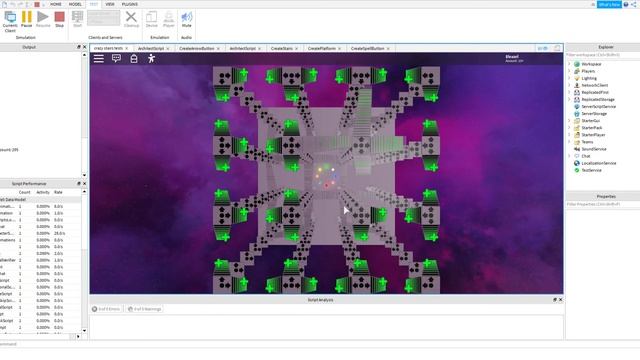Open the in-game hamburger menu

click(99, 58)
